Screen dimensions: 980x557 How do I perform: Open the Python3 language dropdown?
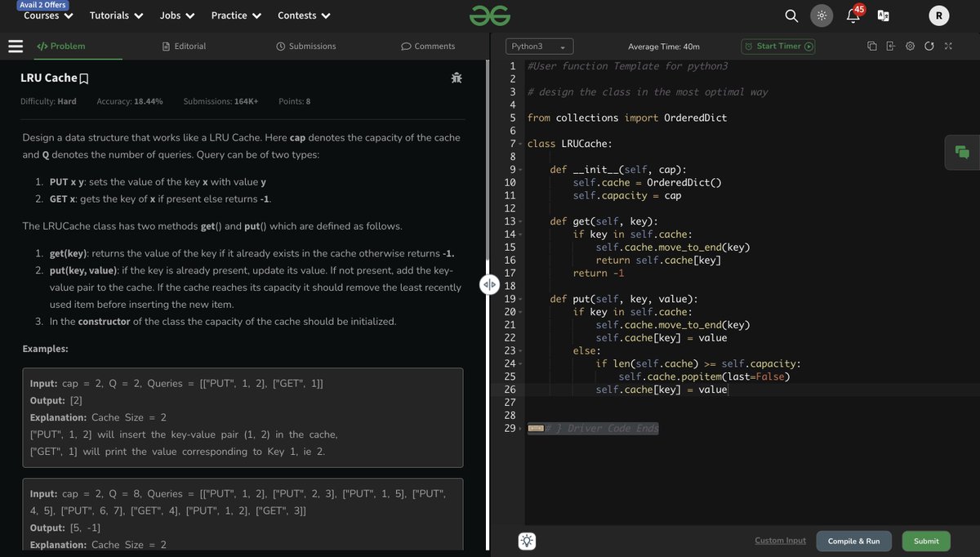tap(540, 47)
